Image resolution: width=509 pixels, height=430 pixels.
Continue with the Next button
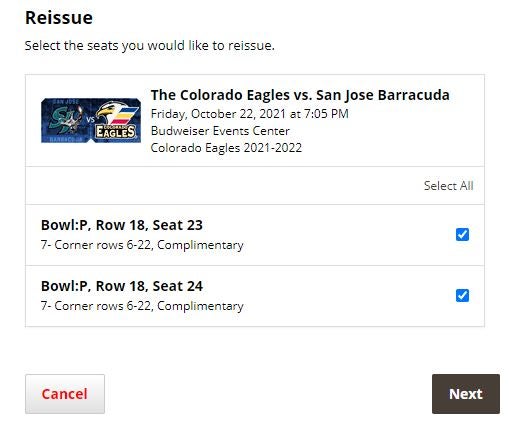point(466,394)
